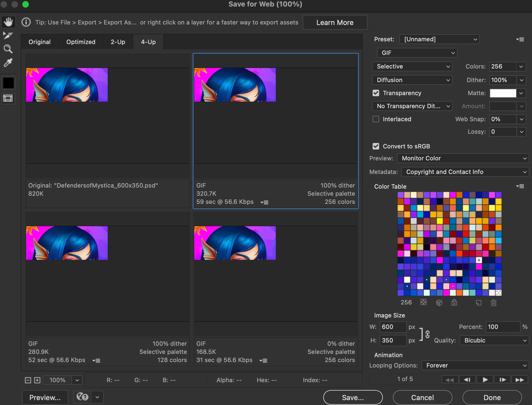Switch to the 2-Up tab
This screenshot has width=532, height=405.
(x=118, y=42)
